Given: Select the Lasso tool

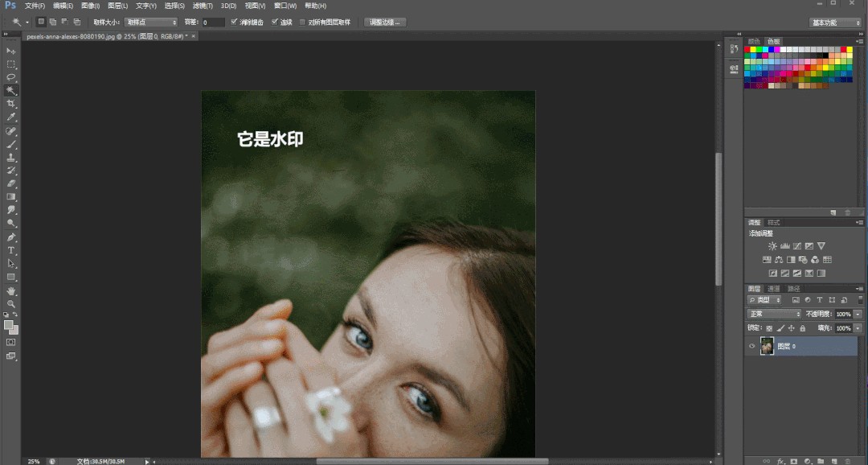Looking at the screenshot, I should [11, 77].
